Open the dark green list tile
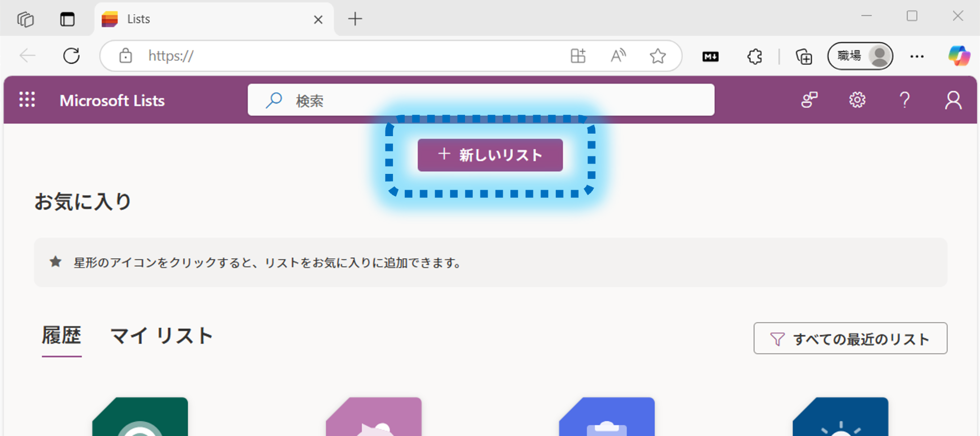Screen dimensions: 980x436 [140, 417]
